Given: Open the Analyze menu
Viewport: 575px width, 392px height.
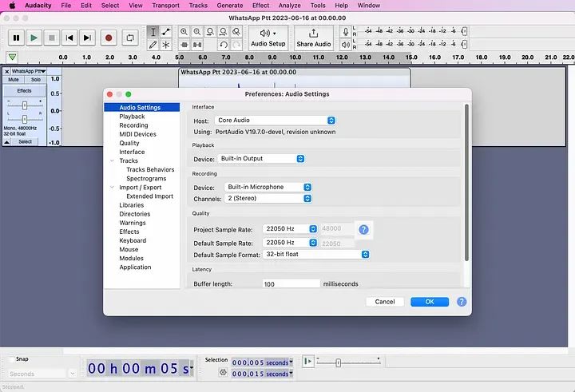Looking at the screenshot, I should pyautogui.click(x=289, y=6).
